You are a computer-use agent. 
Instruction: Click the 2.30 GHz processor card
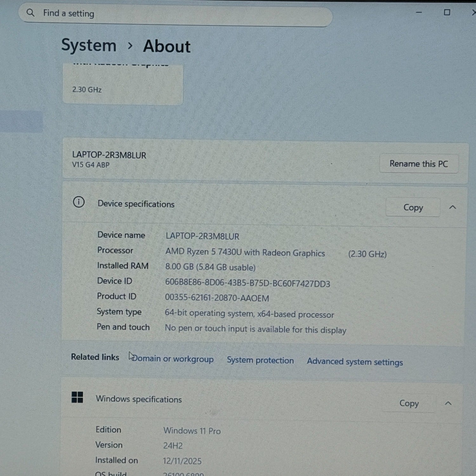point(122,85)
